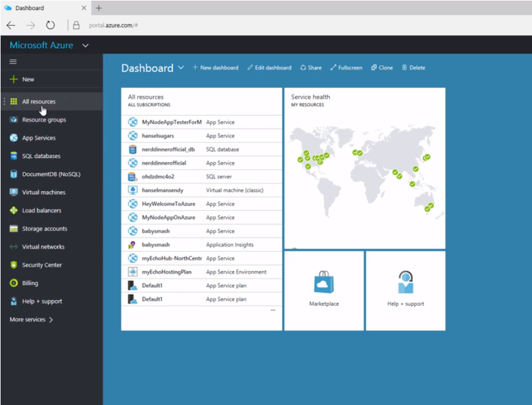
Task: Click the green plus New icon
Action: pyautogui.click(x=14, y=79)
